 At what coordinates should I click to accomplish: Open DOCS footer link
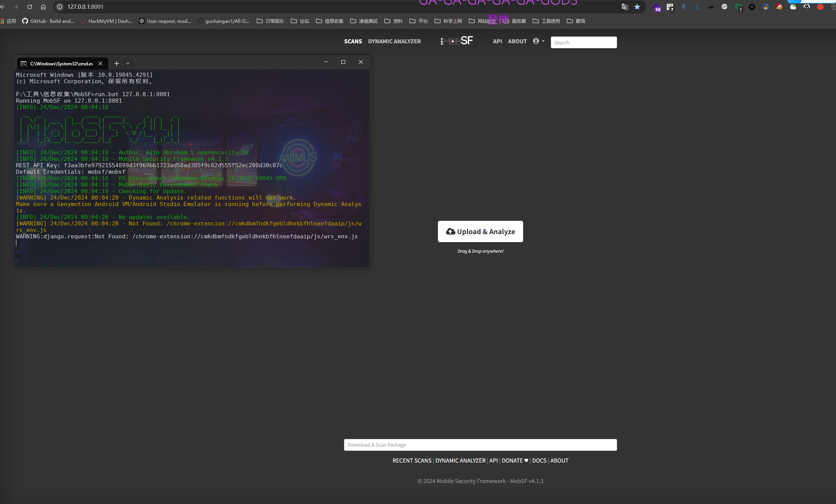click(x=539, y=461)
